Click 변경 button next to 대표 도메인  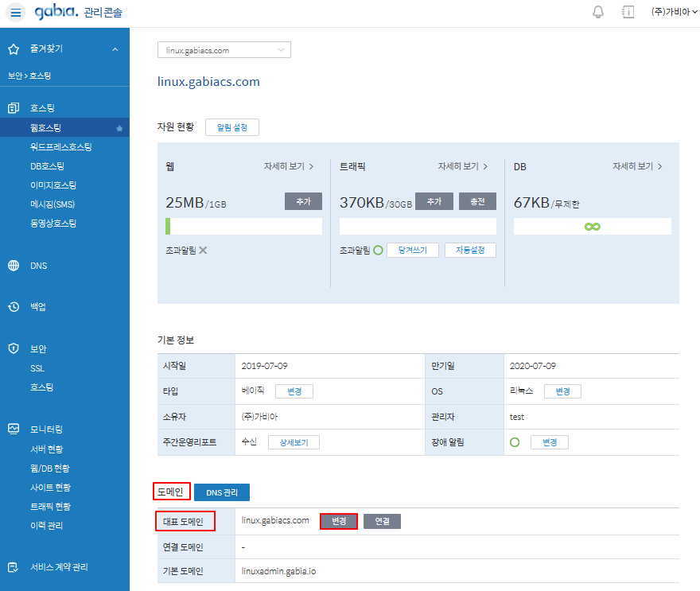pos(339,521)
